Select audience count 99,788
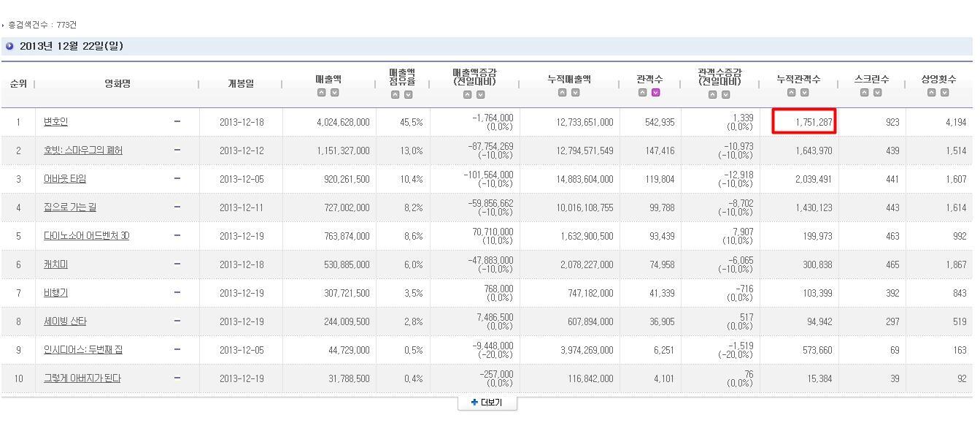Viewport: 980px width, 423px height. [662, 208]
